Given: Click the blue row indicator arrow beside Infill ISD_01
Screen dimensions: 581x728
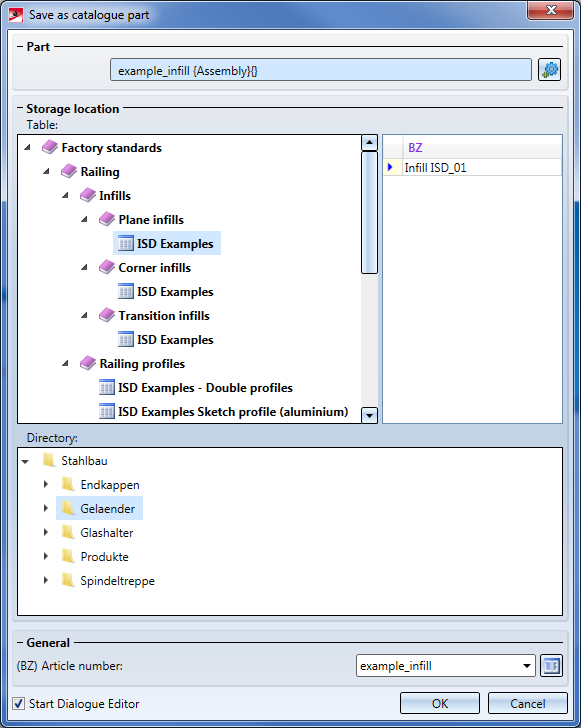Looking at the screenshot, I should pos(390,167).
